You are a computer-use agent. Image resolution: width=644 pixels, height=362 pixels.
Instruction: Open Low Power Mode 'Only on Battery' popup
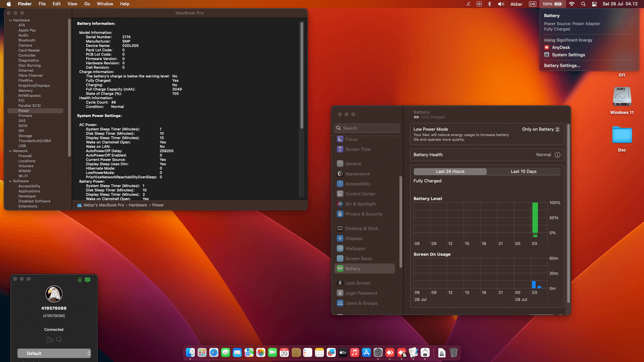point(541,129)
